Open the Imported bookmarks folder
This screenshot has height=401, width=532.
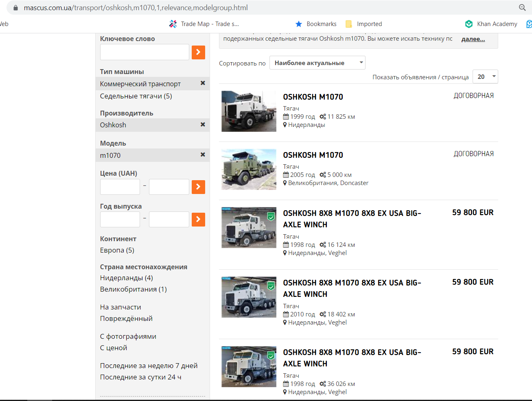point(363,24)
